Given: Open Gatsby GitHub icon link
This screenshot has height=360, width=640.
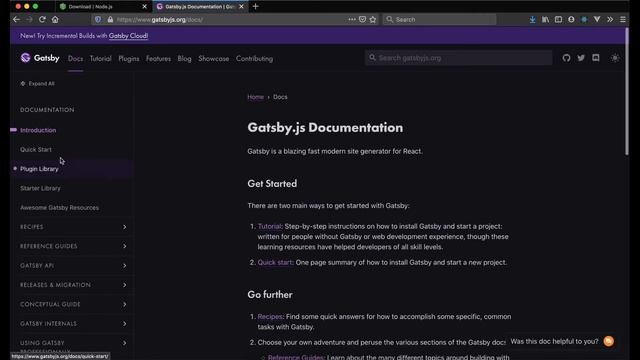Looking at the screenshot, I should [566, 58].
